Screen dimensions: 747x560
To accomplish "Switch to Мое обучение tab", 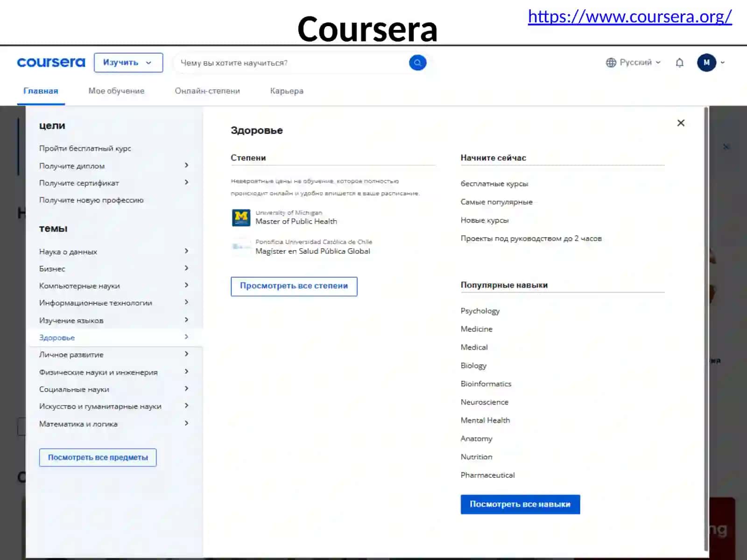I will [x=116, y=91].
